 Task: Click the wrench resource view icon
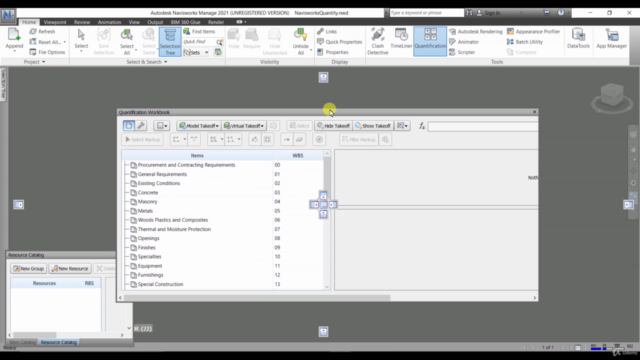click(141, 126)
